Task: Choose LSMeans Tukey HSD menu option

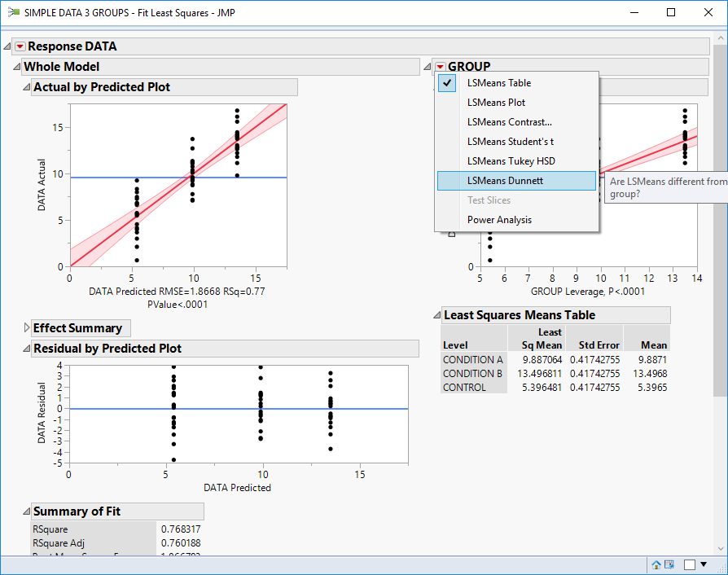Action: pos(498,160)
